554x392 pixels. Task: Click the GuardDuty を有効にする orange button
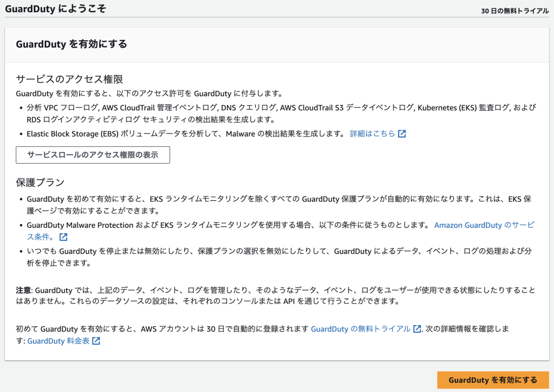pos(493,380)
